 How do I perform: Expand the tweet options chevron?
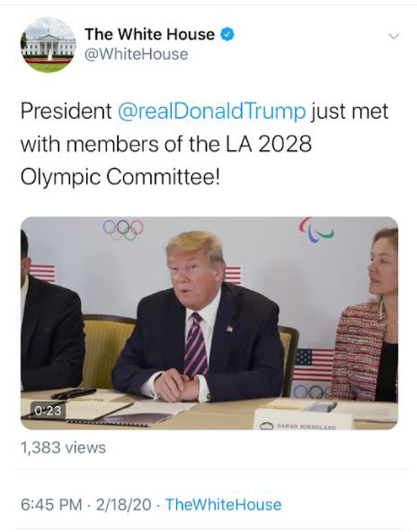393,37
